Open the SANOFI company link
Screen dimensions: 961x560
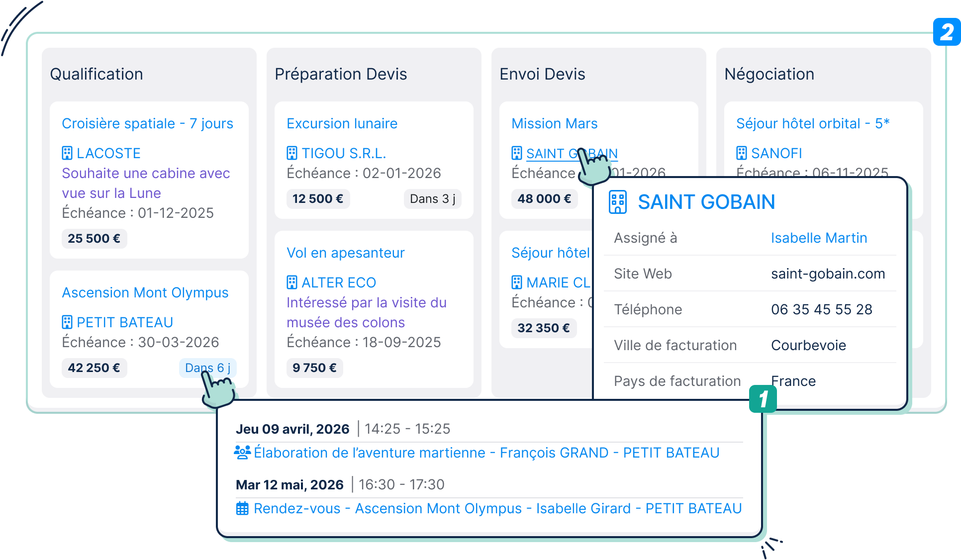776,153
